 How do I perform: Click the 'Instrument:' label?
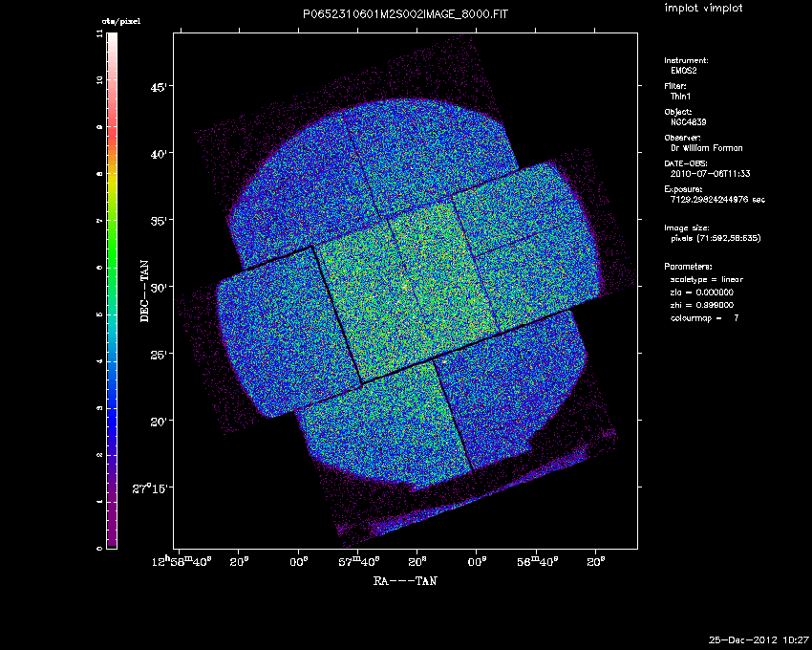[x=686, y=60]
